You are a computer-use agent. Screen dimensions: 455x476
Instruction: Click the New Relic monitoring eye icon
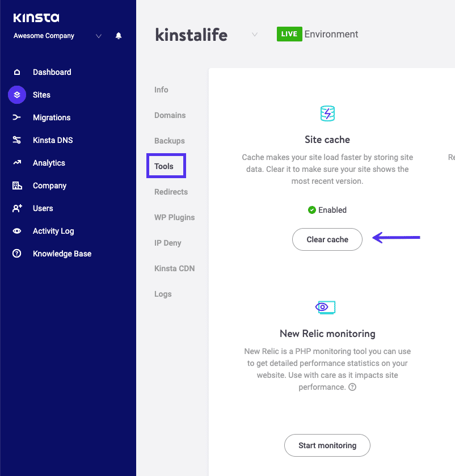click(x=325, y=307)
